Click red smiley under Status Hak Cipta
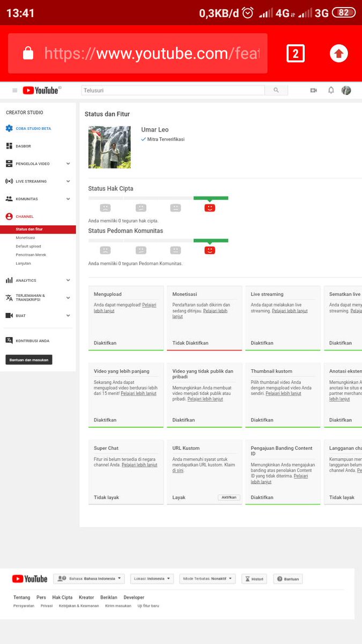 click(210, 208)
